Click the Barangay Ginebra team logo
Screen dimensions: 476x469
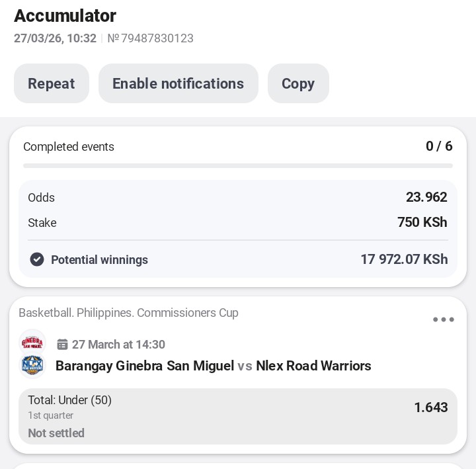coord(32,343)
